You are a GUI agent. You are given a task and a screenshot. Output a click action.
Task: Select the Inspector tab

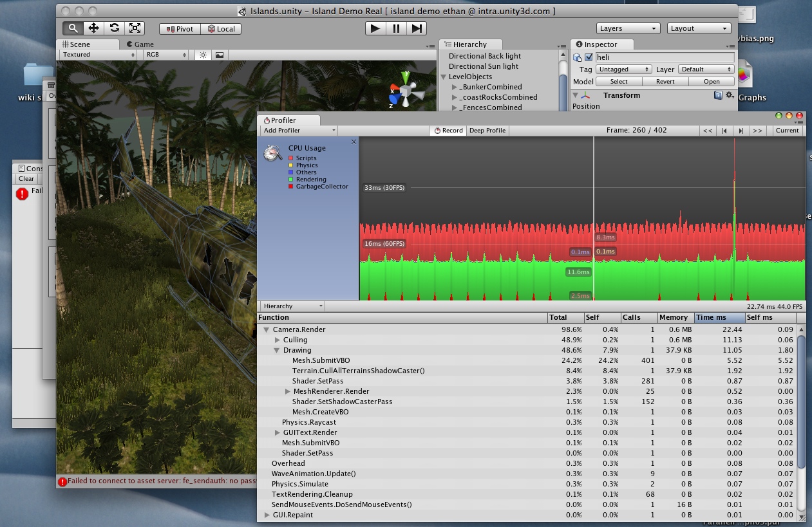click(x=601, y=44)
